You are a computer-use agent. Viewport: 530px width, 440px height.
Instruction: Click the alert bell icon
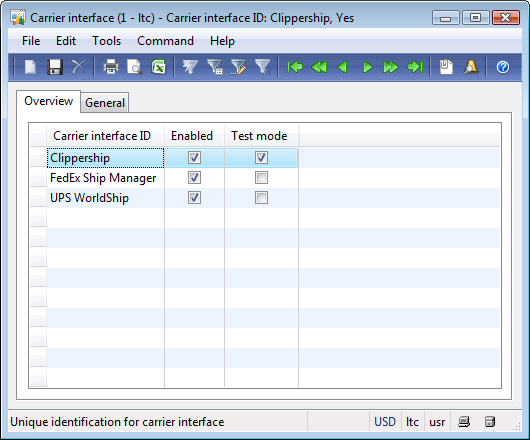[471, 67]
